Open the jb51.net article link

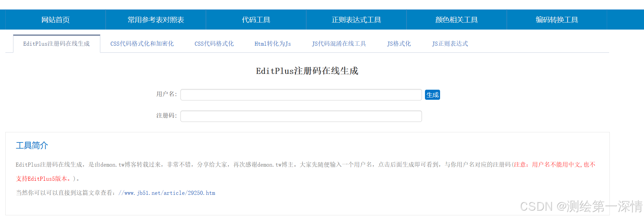click(x=167, y=193)
